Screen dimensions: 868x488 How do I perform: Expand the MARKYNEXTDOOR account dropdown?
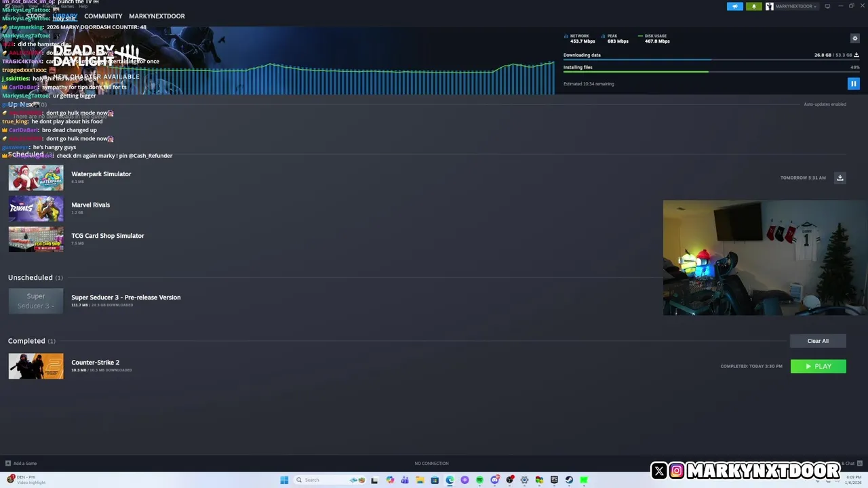[792, 6]
